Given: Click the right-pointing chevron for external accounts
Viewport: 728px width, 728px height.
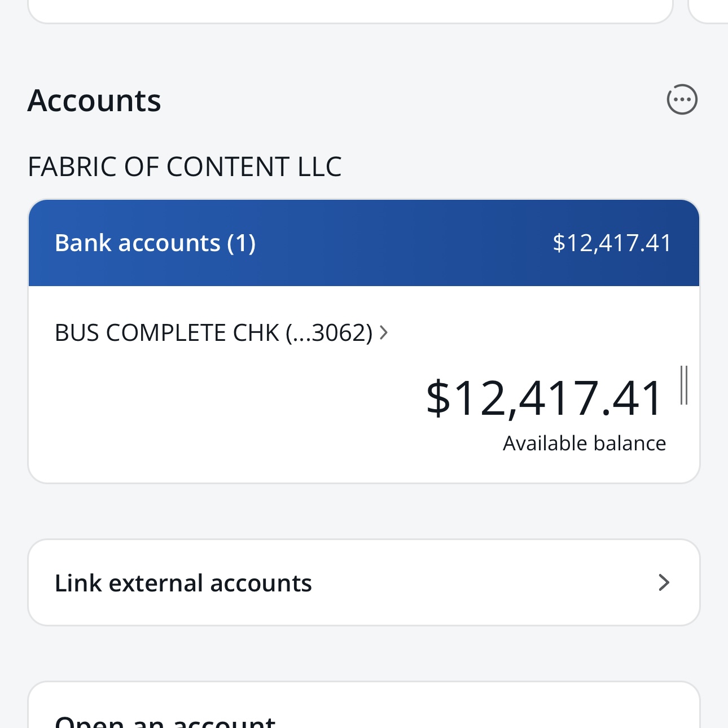Looking at the screenshot, I should click(664, 582).
